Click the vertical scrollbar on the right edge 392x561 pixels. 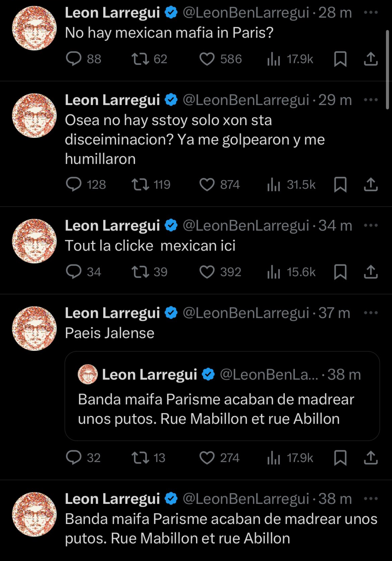coord(387,70)
